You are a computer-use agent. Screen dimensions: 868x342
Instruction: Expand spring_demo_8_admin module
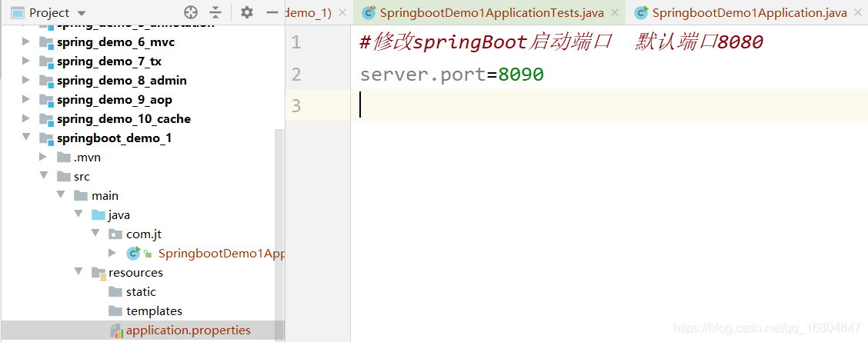point(25,80)
